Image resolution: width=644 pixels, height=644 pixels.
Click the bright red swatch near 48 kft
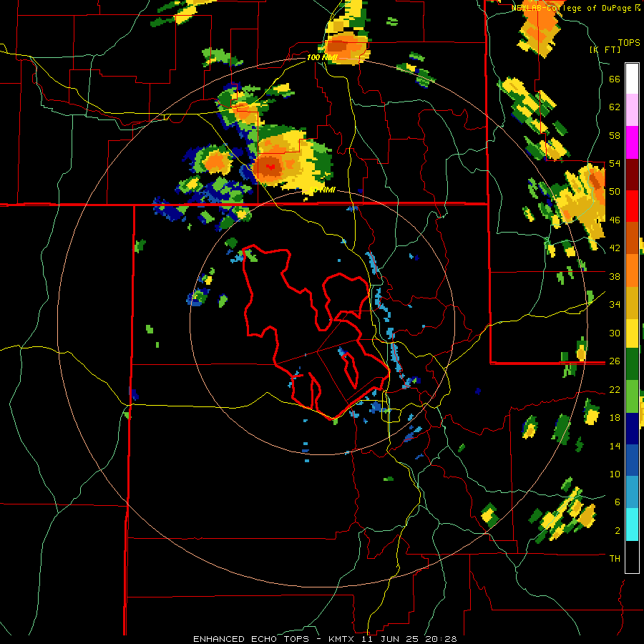(x=632, y=206)
